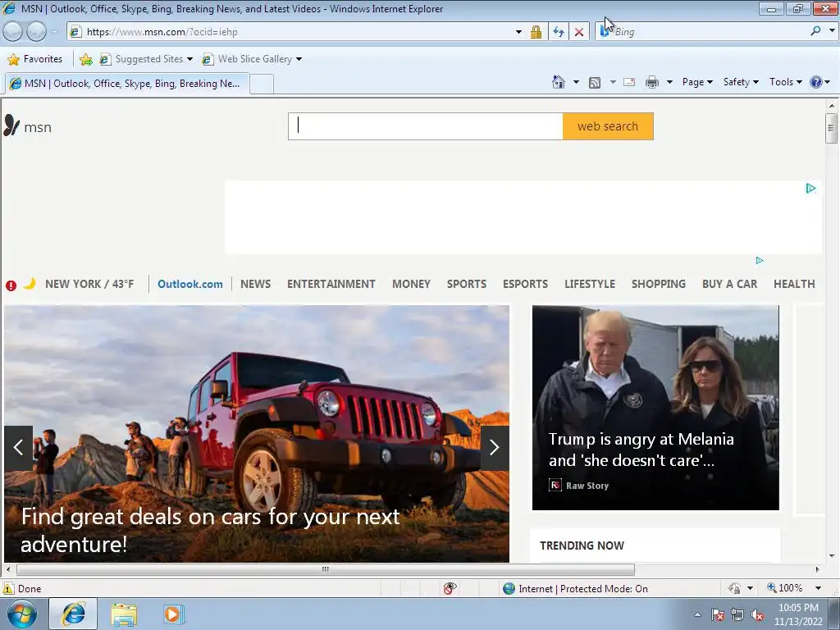Open the Windows Start button
The height and width of the screenshot is (630, 840).
click(x=22, y=614)
